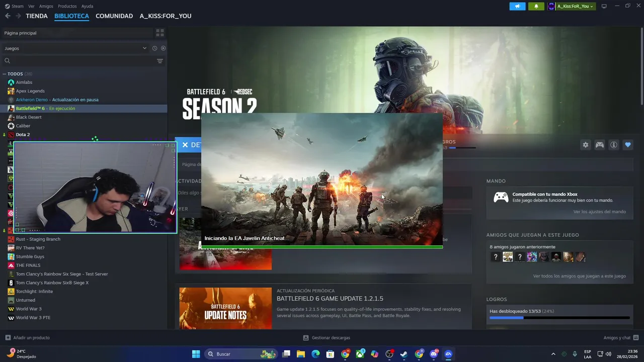Open the Battlefield 6 settings gear
This screenshot has height=362, width=644.
click(x=586, y=145)
